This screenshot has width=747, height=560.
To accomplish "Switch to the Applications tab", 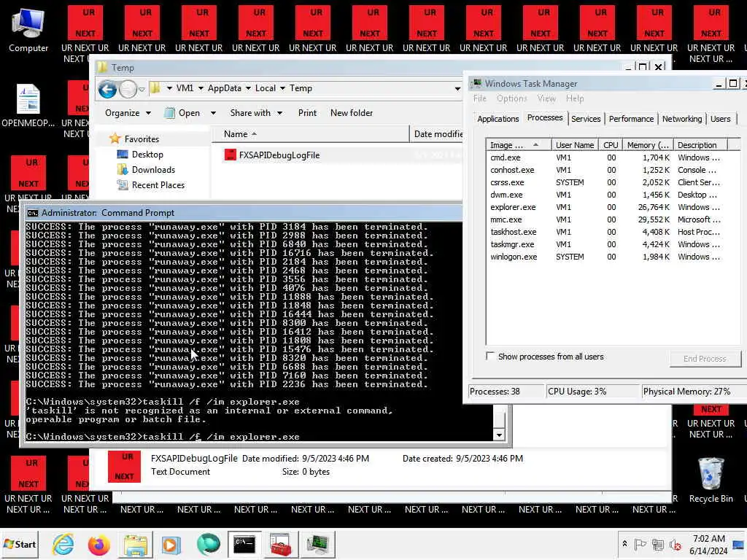I will point(498,119).
